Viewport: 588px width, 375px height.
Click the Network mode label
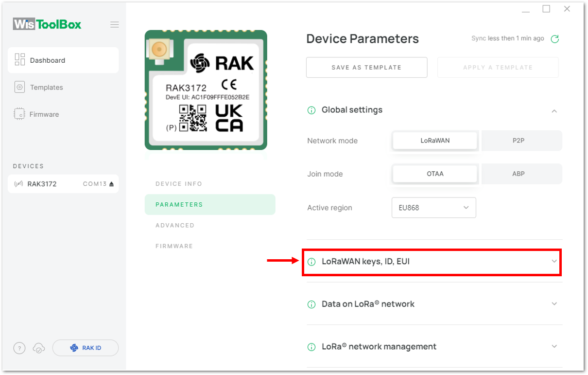click(332, 141)
